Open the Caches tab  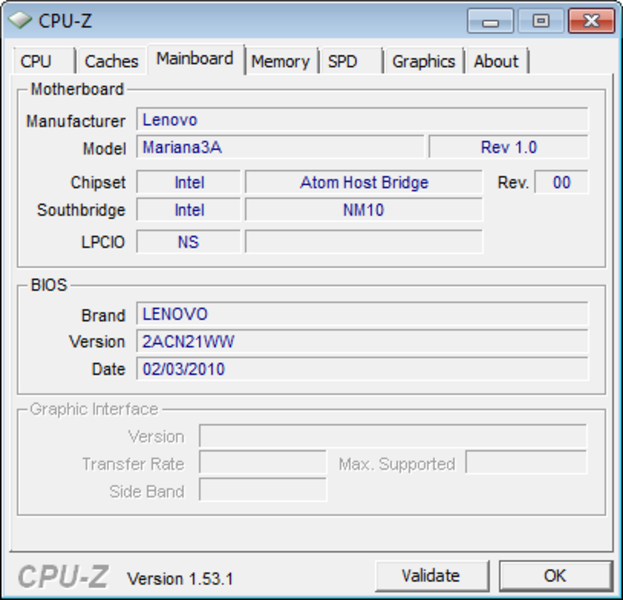tap(111, 61)
